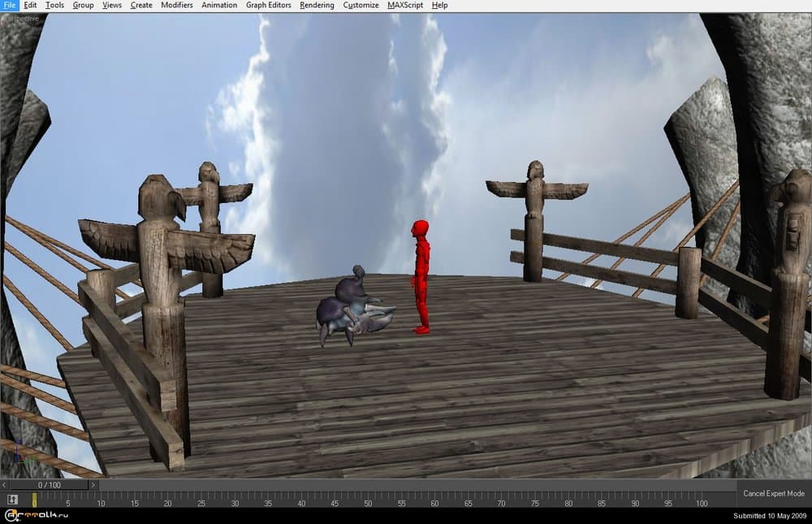Viewport: 812px width, 524px height.
Task: Click the Cancel Expert Mode button
Action: [x=773, y=494]
